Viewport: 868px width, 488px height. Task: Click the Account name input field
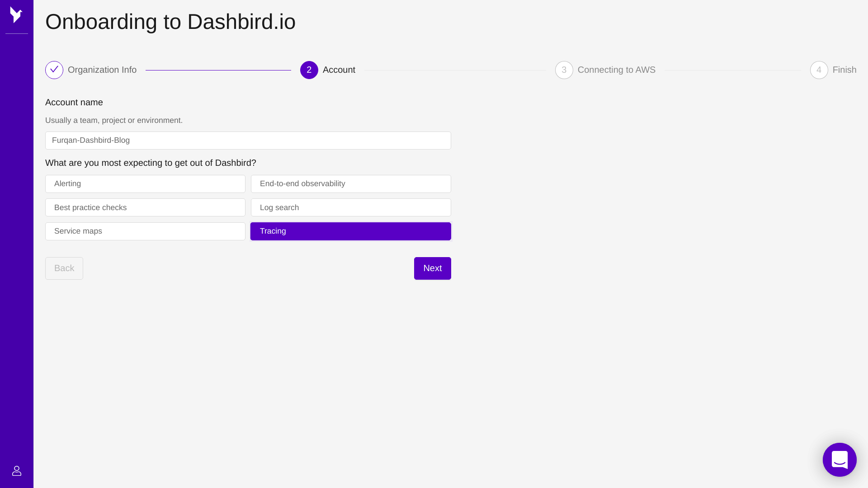[x=248, y=141]
